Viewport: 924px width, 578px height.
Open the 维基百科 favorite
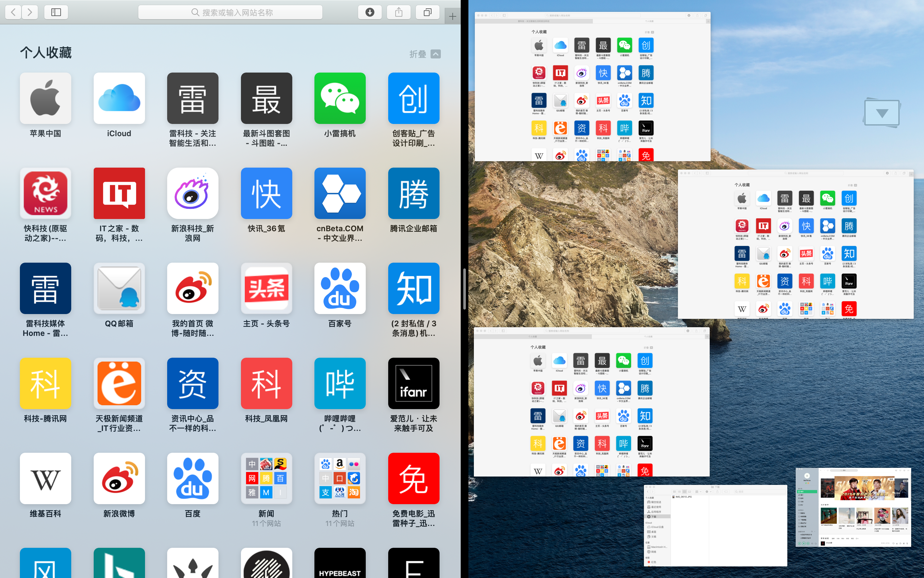46,478
